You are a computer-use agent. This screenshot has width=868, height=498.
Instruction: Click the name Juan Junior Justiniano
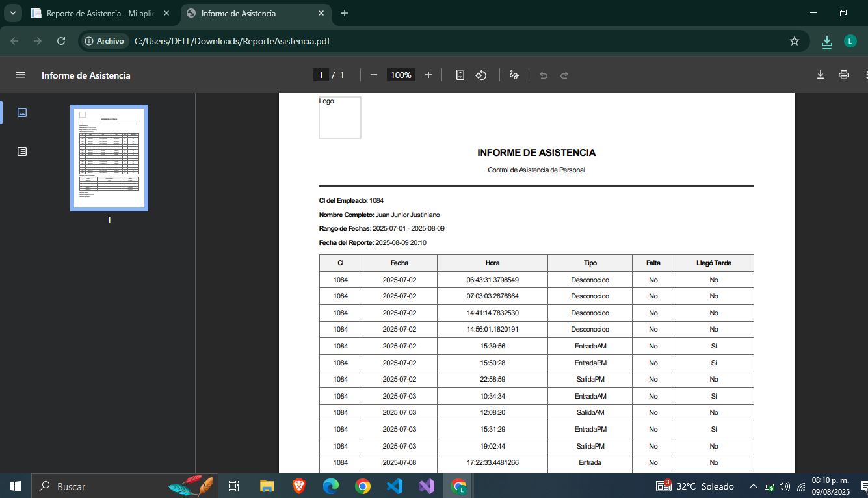[408, 215]
